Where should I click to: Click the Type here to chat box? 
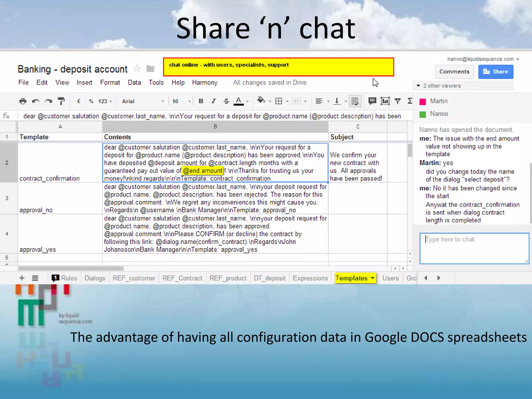tap(474, 248)
